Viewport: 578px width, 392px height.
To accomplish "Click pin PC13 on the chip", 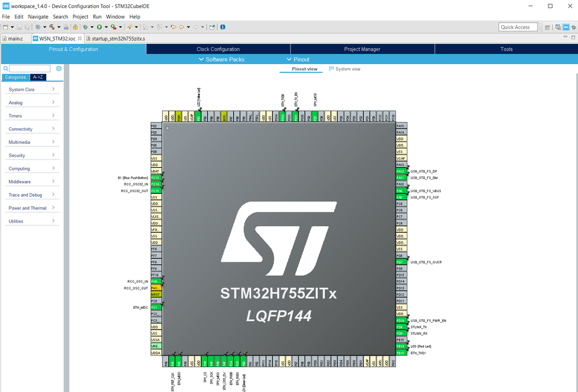I will pos(156,177).
